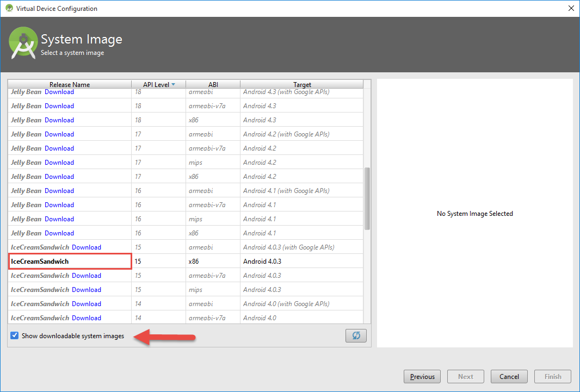Select installed IceCreamSandwich x86 row name
580x392 pixels.
(40, 261)
